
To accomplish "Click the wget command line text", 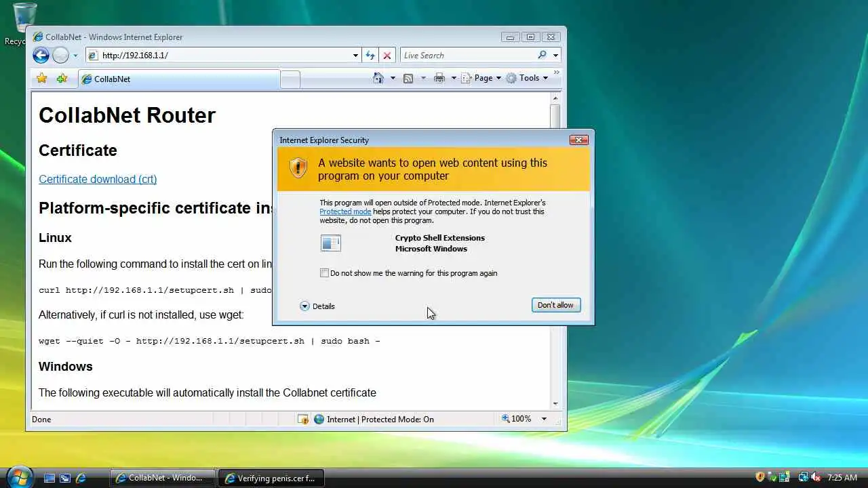I will [x=209, y=341].
